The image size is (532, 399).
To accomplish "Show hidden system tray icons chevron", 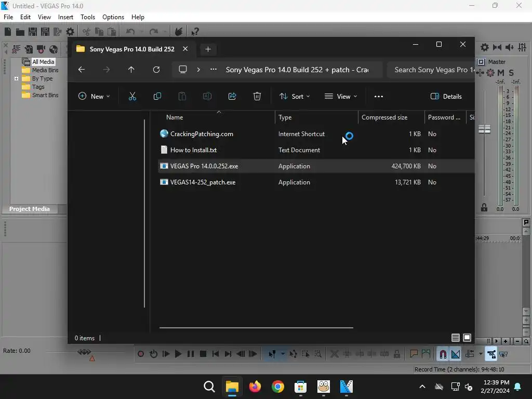I will (x=422, y=387).
